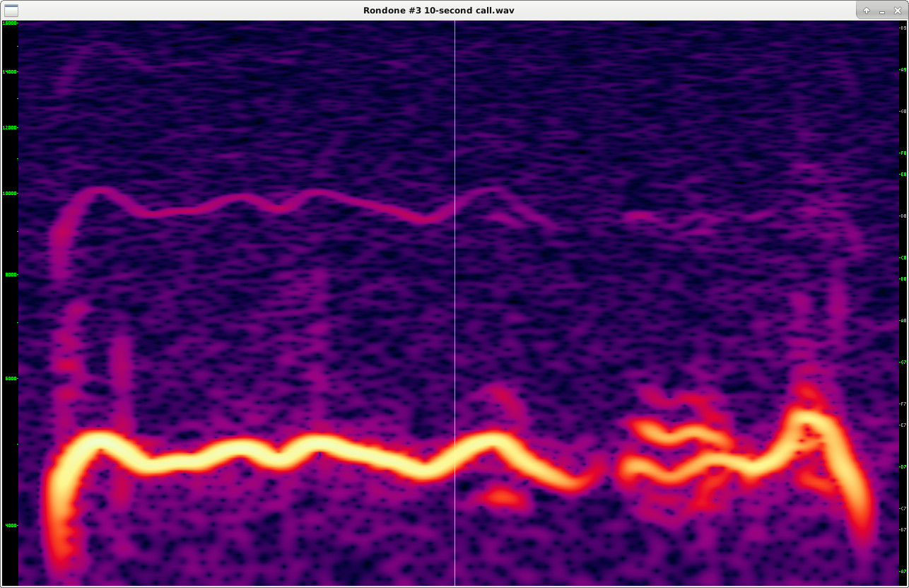
Task: Select the 8000 Hz mark on left axis
Action: (x=11, y=274)
